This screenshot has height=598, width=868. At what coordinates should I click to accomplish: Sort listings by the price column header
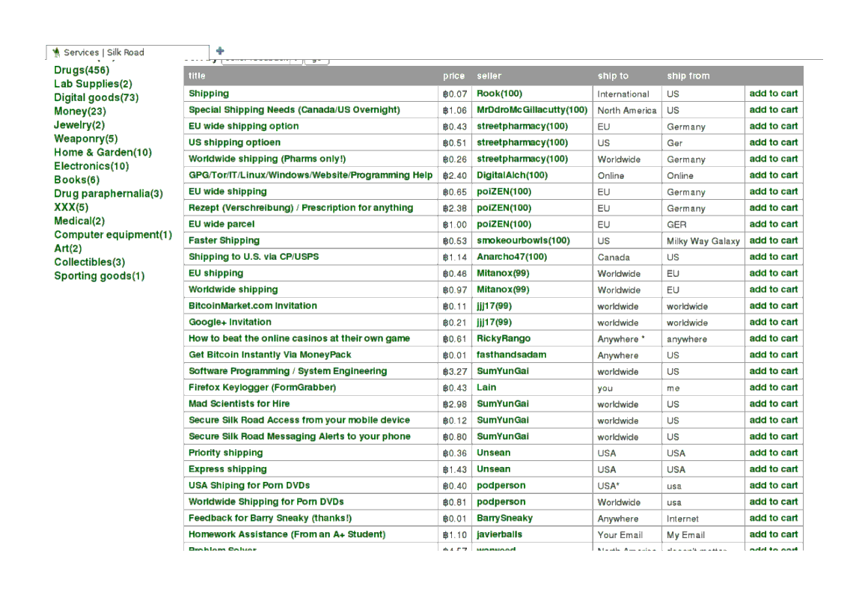click(x=453, y=76)
